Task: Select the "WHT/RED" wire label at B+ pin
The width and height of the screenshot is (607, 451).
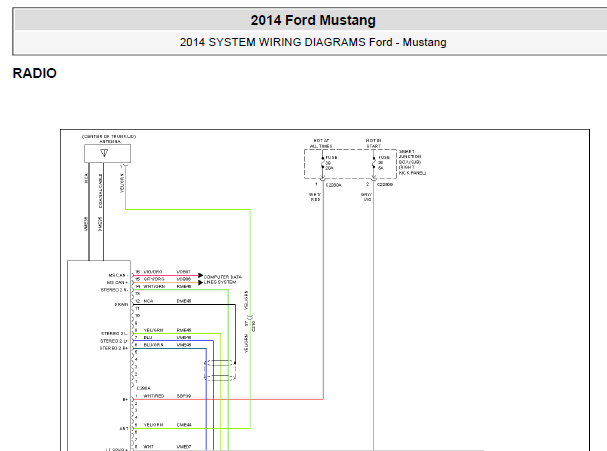Action: pos(154,396)
